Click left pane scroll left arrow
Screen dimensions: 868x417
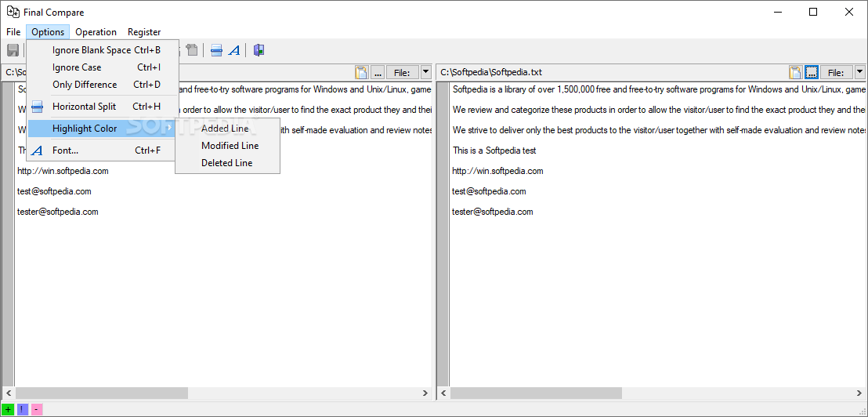click(8, 393)
